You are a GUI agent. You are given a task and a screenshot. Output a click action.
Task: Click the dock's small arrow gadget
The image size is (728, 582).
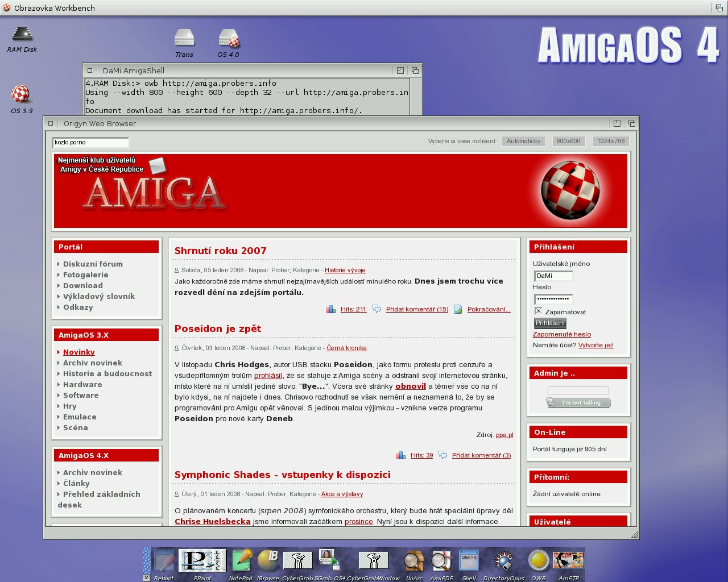click(146, 577)
